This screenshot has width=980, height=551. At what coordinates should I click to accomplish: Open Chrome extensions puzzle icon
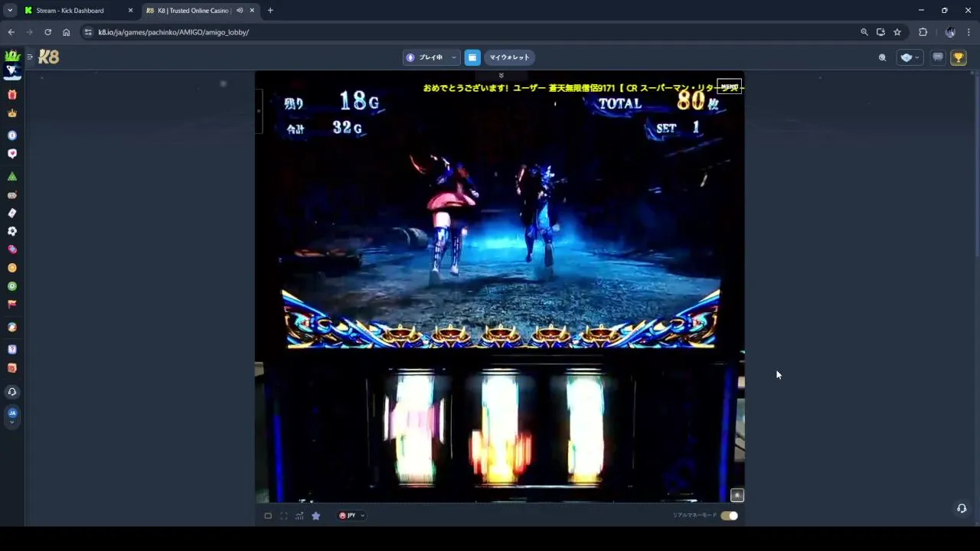[x=923, y=32]
